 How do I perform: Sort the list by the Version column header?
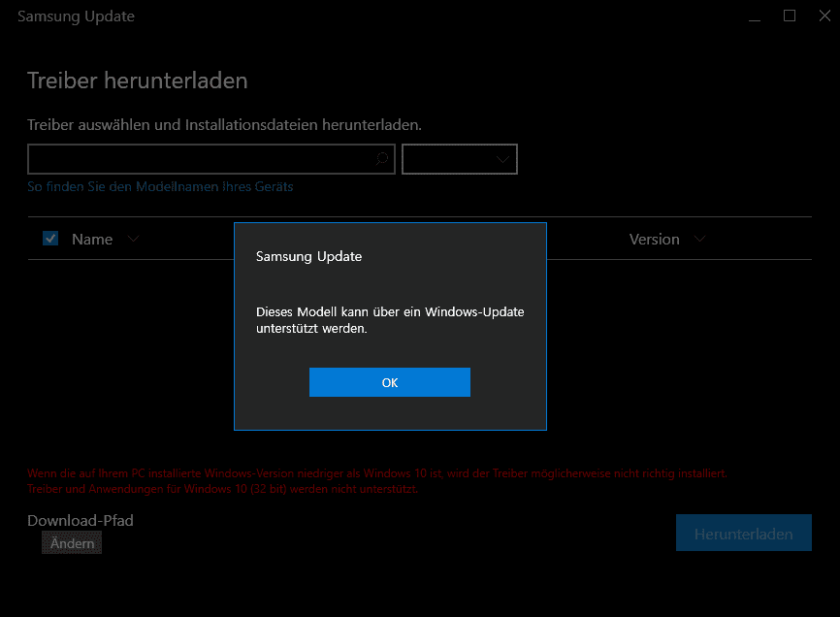click(654, 239)
